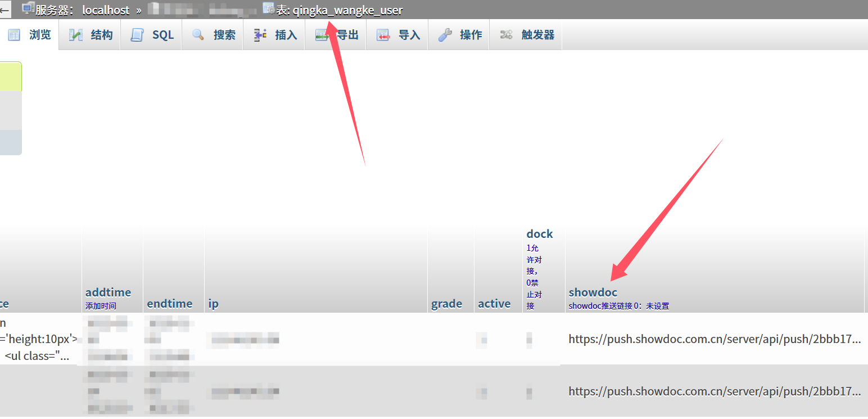Screen dimensions: 868x419
Task: Click the Insert (插入) tab icon
Action: pos(260,35)
